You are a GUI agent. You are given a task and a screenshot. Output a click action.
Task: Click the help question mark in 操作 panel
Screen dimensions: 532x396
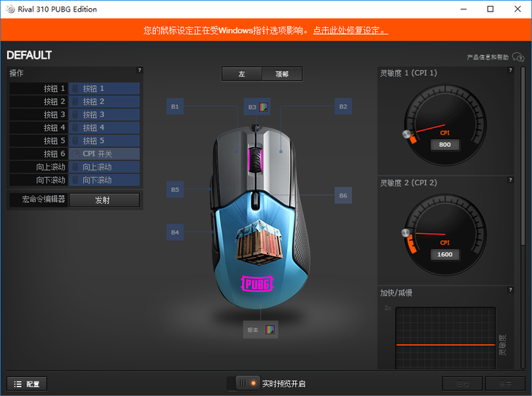click(139, 70)
